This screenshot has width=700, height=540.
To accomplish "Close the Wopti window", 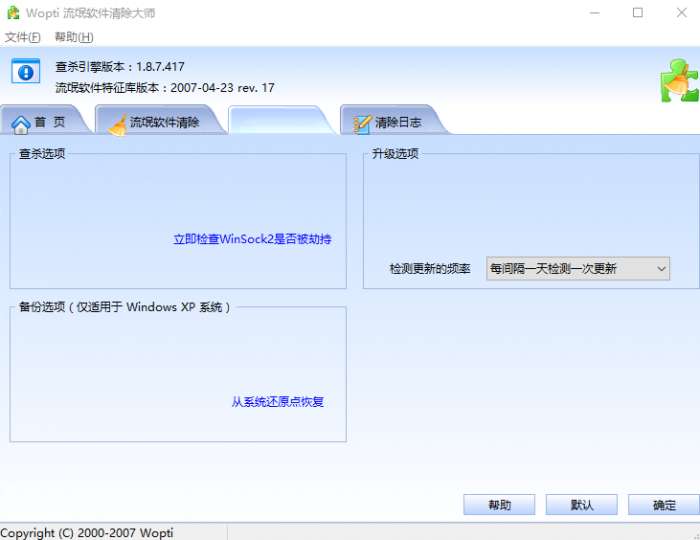I will coord(681,13).
